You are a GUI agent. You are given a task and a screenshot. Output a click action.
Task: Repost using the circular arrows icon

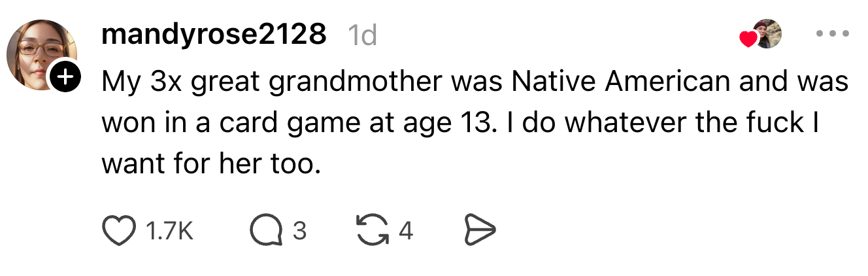pyautogui.click(x=371, y=230)
